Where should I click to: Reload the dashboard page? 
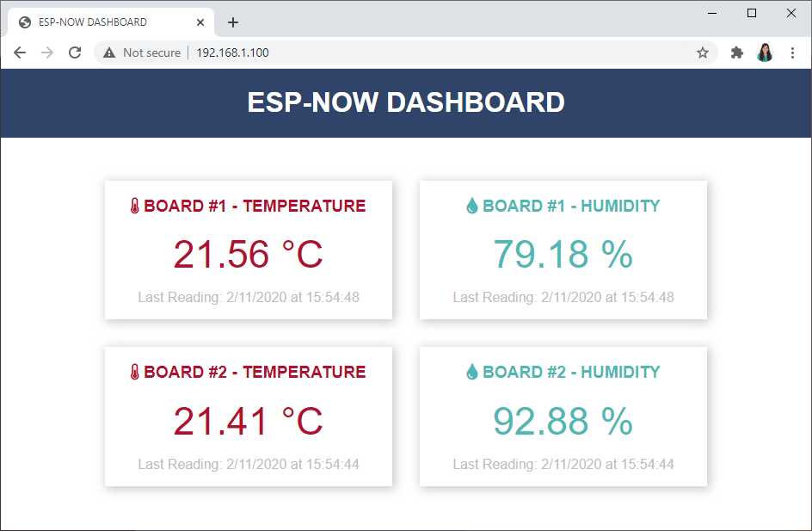click(75, 52)
